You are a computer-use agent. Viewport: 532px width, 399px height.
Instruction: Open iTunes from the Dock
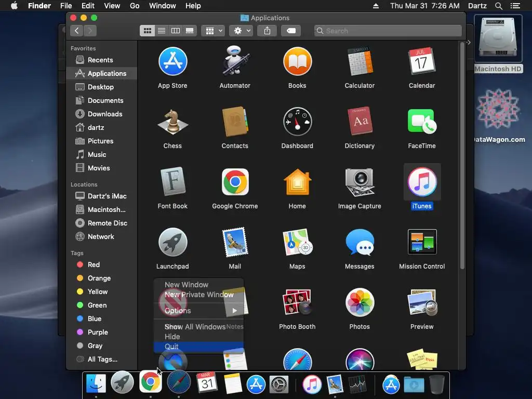[312, 384]
